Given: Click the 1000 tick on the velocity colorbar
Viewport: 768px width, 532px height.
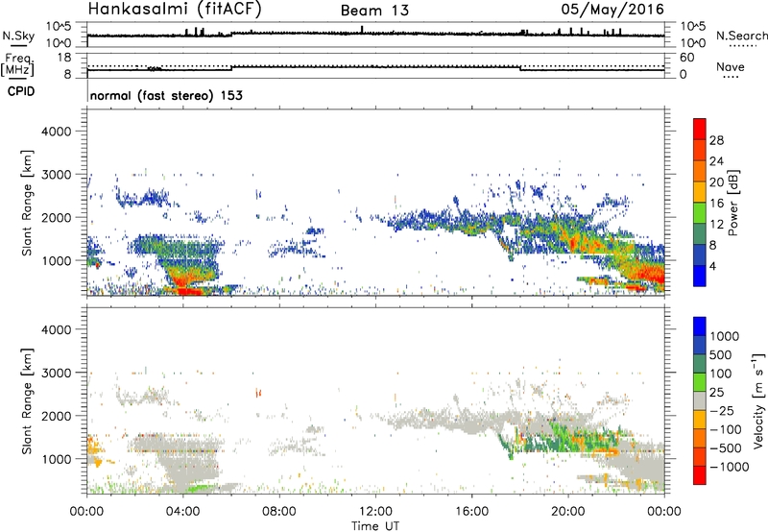Looking at the screenshot, I should click(x=725, y=336).
